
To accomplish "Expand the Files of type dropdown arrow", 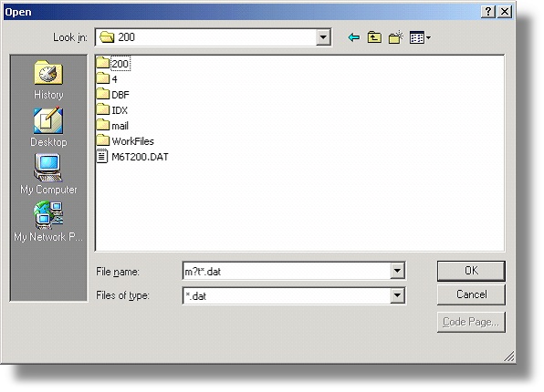I will coord(397,295).
